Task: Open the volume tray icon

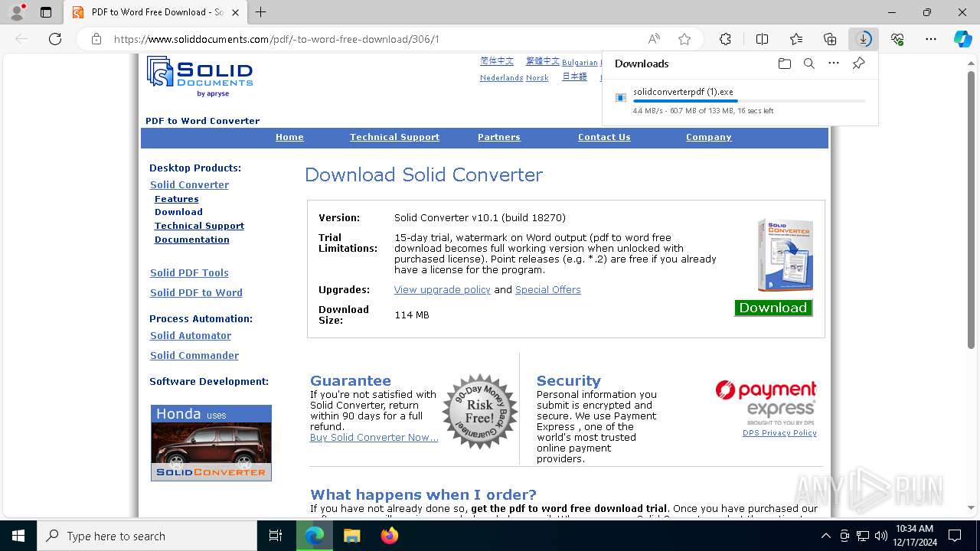Action: tap(881, 536)
